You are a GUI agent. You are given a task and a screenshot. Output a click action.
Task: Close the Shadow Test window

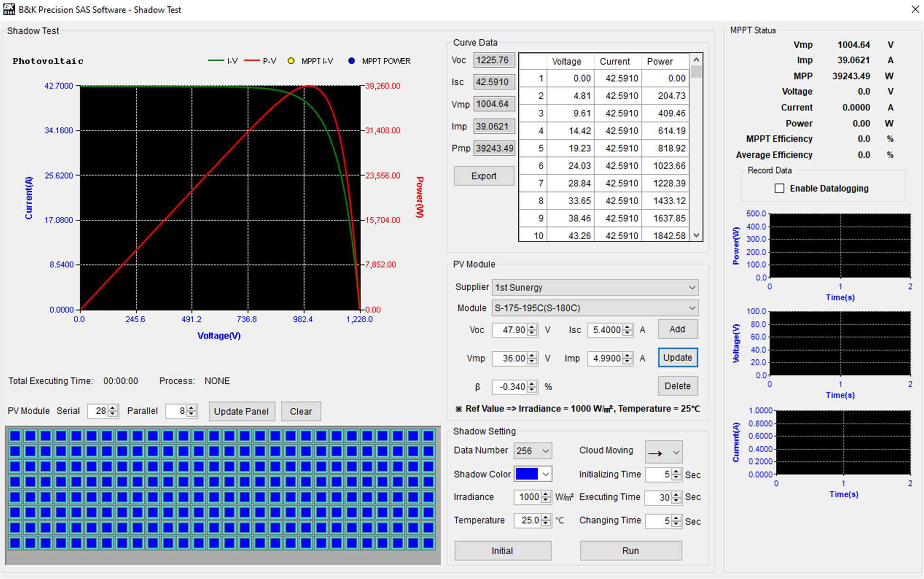(915, 9)
